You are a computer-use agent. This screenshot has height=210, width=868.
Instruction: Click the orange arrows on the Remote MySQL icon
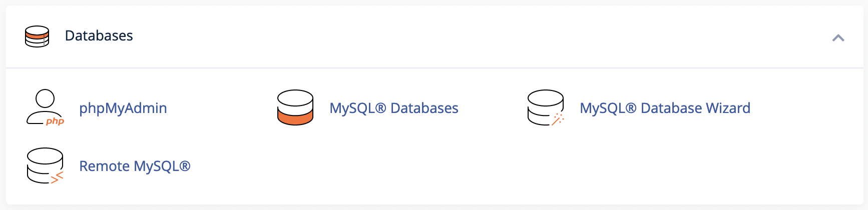(x=57, y=177)
